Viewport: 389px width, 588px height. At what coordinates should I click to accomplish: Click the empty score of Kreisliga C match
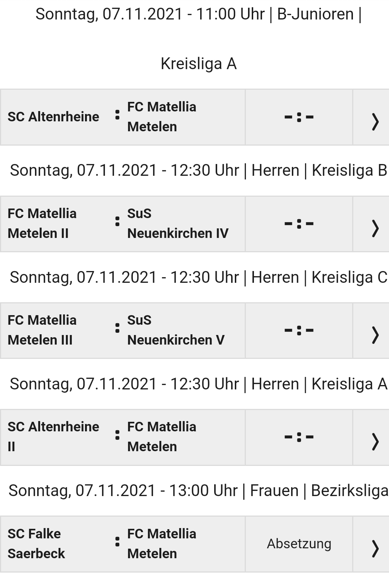pos(299,330)
